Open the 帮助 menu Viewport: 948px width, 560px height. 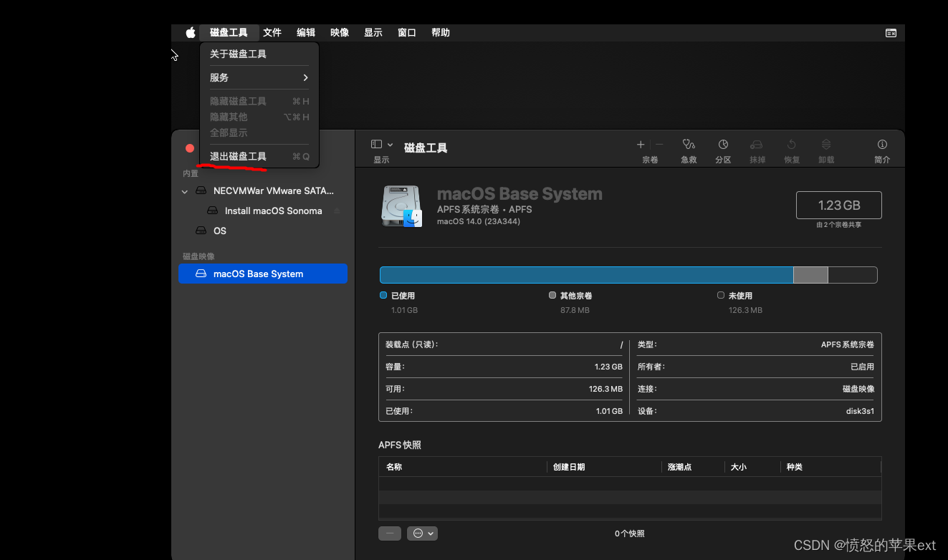(441, 32)
